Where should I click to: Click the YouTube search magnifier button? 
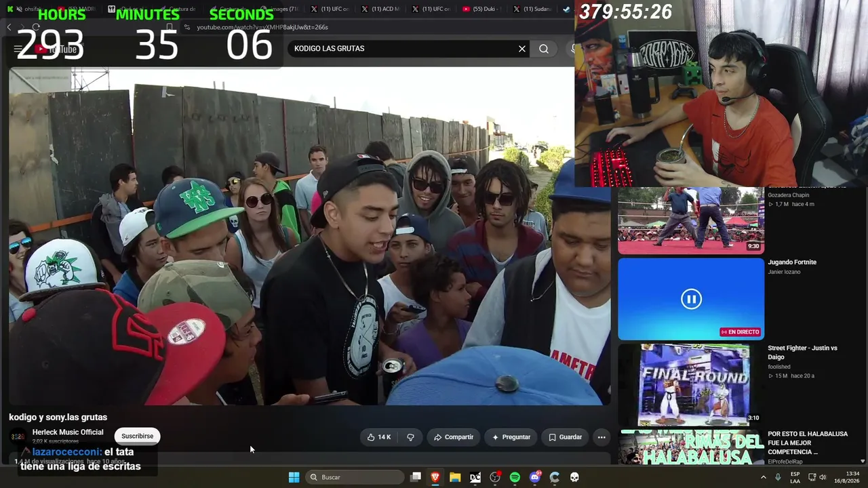pyautogui.click(x=544, y=49)
